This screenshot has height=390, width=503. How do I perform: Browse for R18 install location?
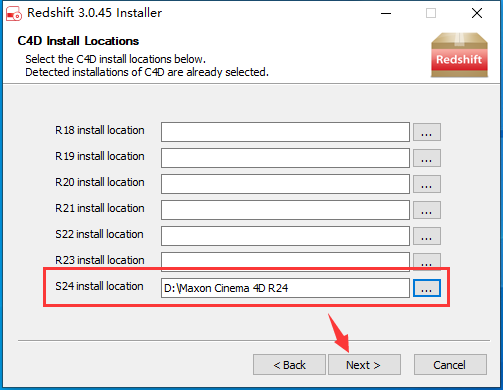click(x=427, y=132)
